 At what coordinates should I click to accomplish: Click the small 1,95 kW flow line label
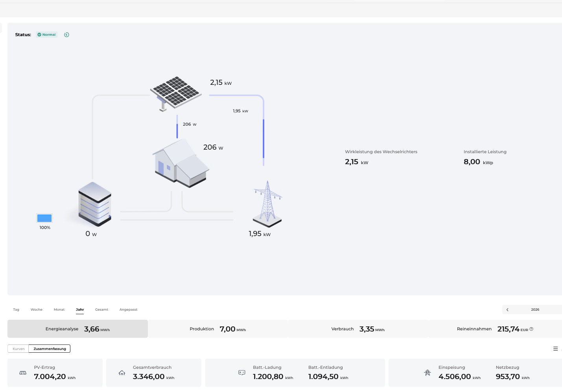coord(240,111)
